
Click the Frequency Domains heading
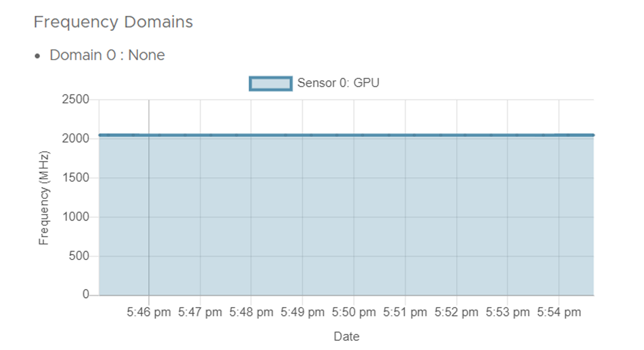click(x=113, y=22)
